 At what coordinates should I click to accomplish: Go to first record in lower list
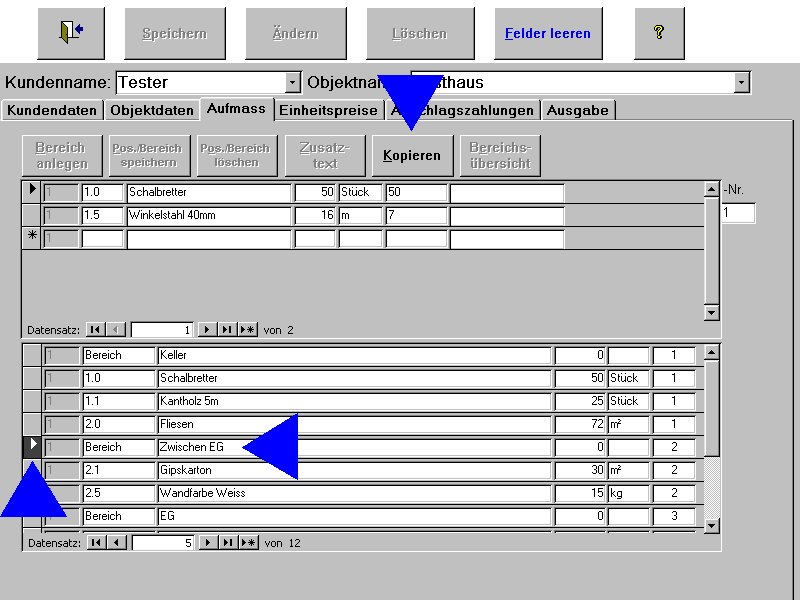pos(95,543)
